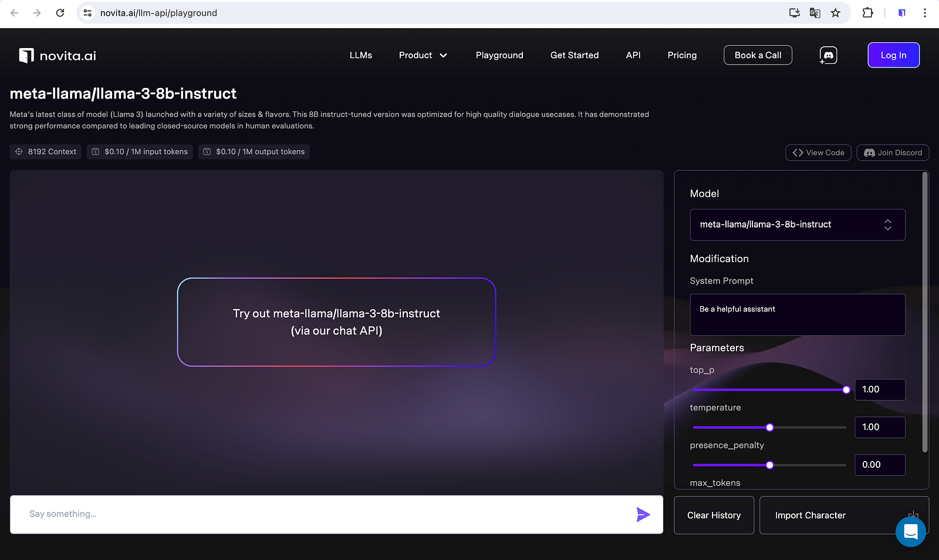Send the message with the arrow icon
The width and height of the screenshot is (939, 560).
tap(643, 514)
